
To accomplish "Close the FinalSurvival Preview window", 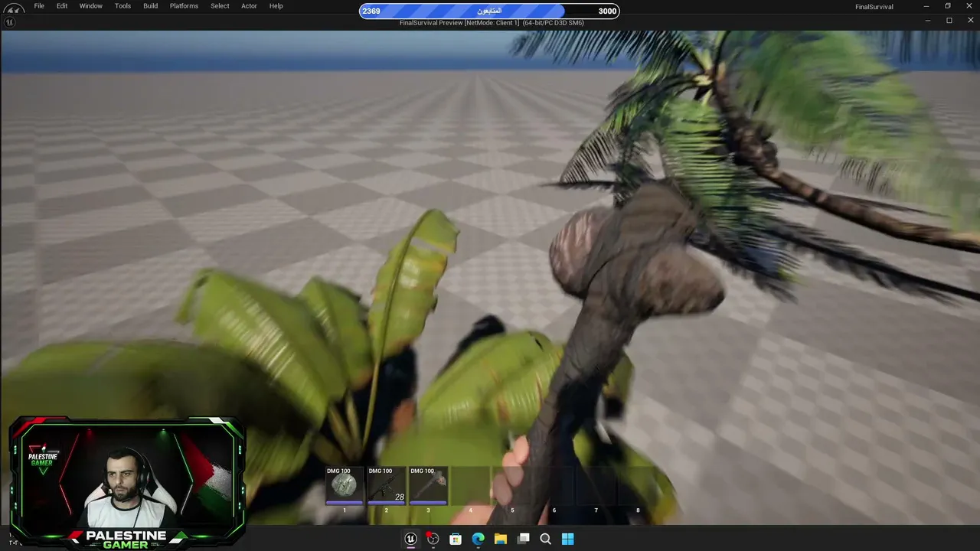I will click(x=970, y=21).
